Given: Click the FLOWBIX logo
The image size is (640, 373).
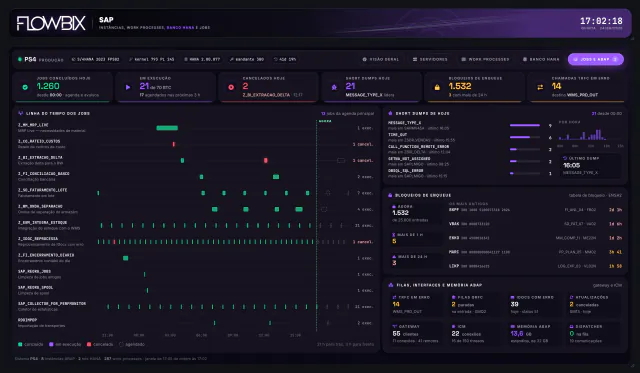Looking at the screenshot, I should 51,23.
